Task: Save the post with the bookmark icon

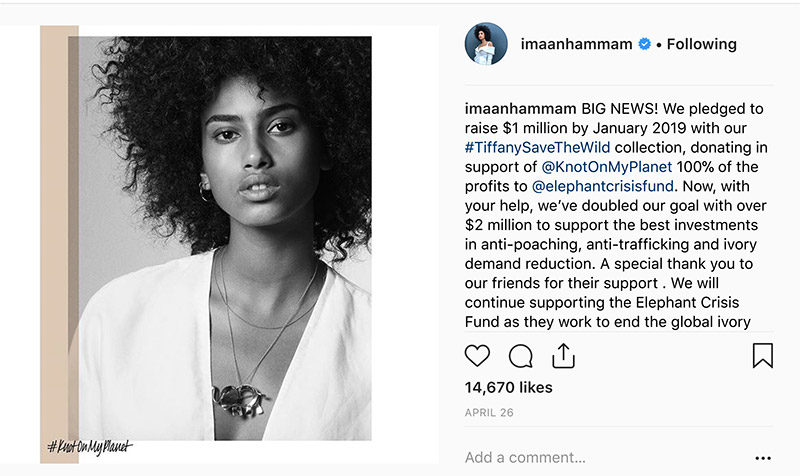Action: pyautogui.click(x=762, y=356)
